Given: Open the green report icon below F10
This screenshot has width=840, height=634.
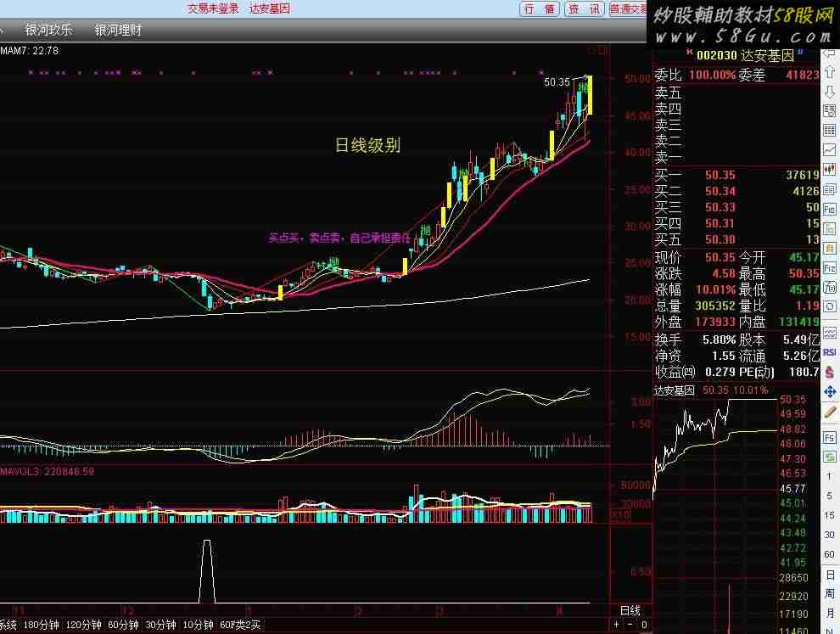Looking at the screenshot, I should 829,229.
